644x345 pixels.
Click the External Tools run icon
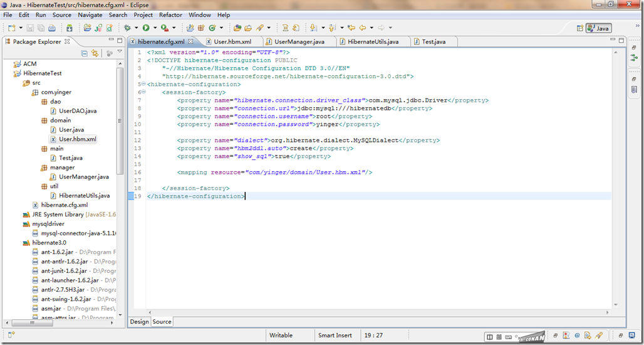164,28
